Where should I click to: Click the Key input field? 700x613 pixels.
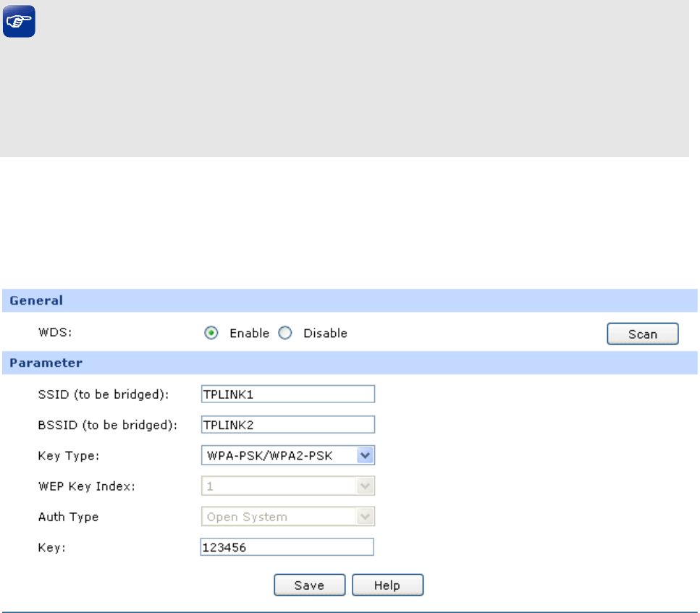287,547
